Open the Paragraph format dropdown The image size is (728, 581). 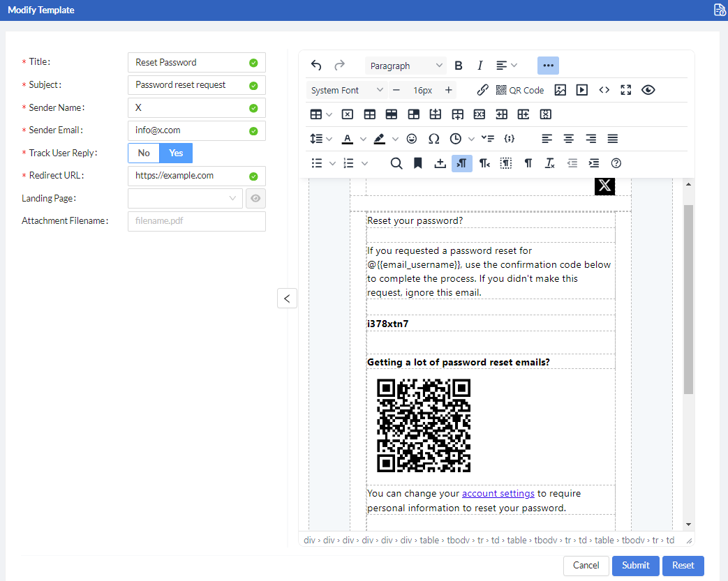click(406, 65)
